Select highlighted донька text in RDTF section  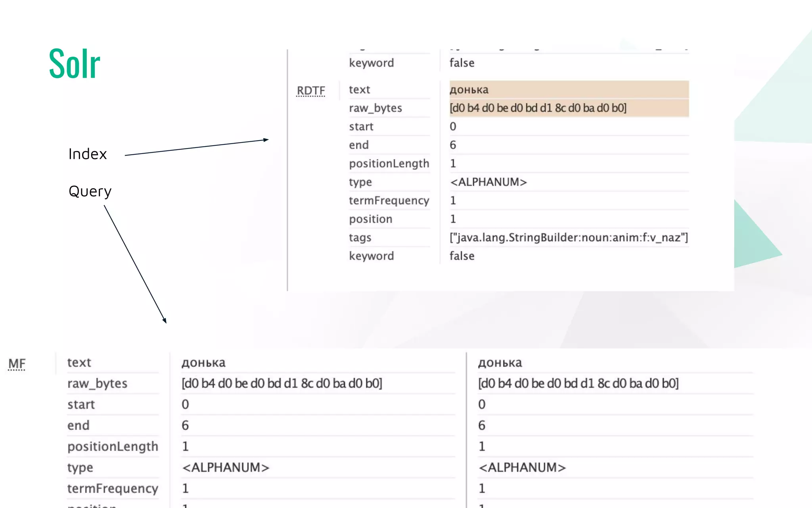pyautogui.click(x=469, y=90)
